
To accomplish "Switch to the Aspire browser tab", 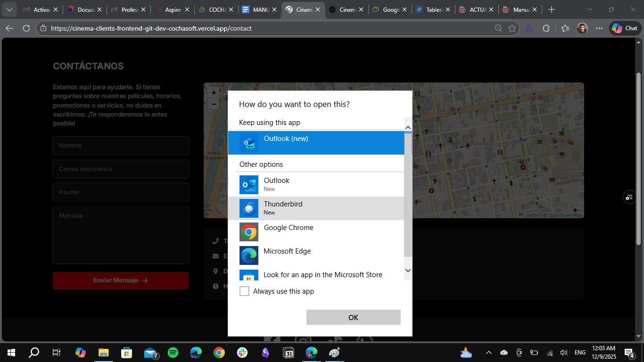I will (x=169, y=9).
